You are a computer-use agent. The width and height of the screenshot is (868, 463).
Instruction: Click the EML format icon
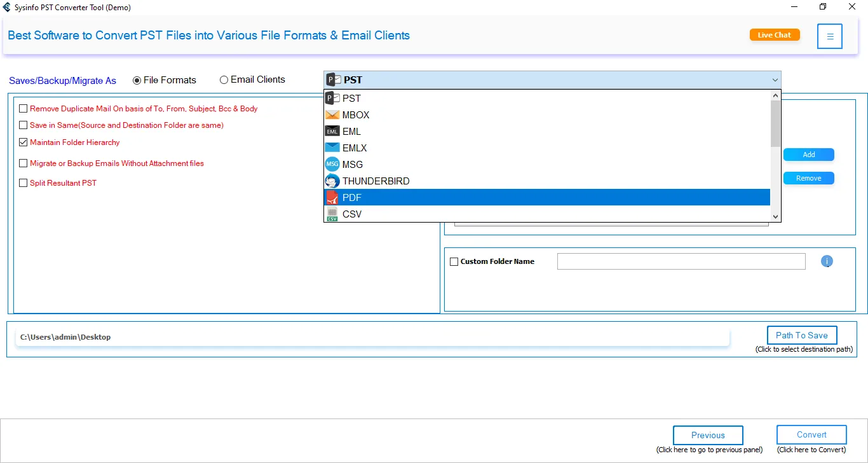click(x=332, y=132)
